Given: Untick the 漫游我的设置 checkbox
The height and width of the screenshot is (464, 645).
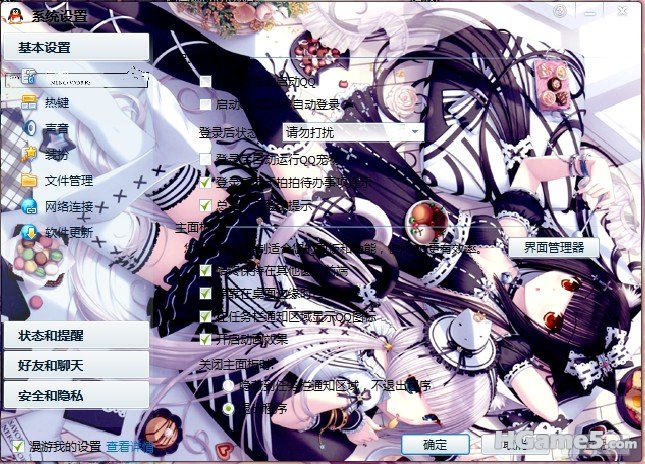Looking at the screenshot, I should click(18, 447).
